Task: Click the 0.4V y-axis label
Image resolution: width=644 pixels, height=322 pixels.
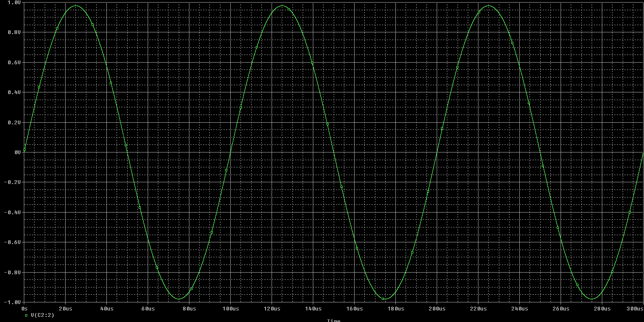Action: (14, 92)
